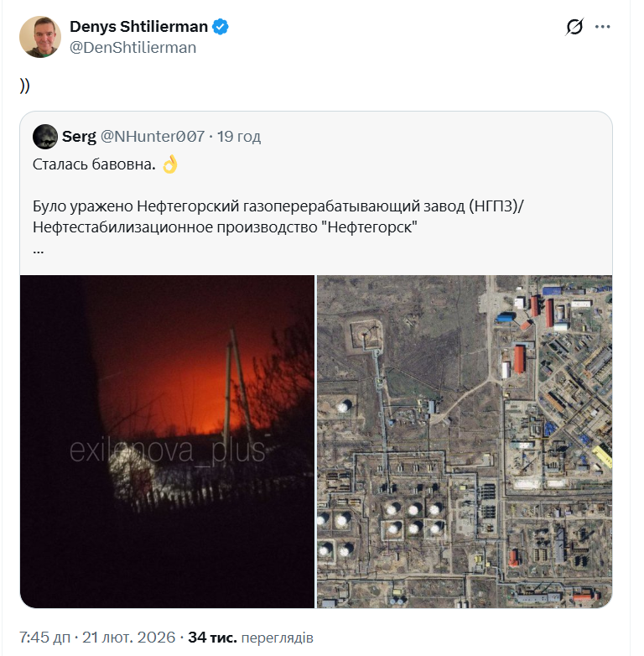
Task: Click the "Сталась бавовна." text
Action: [x=94, y=164]
